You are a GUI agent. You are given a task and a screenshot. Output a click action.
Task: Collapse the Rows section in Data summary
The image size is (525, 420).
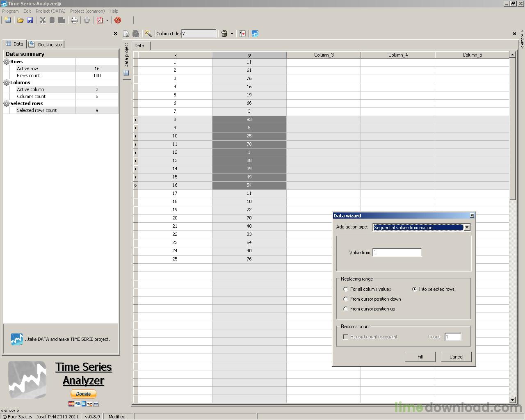coord(6,61)
